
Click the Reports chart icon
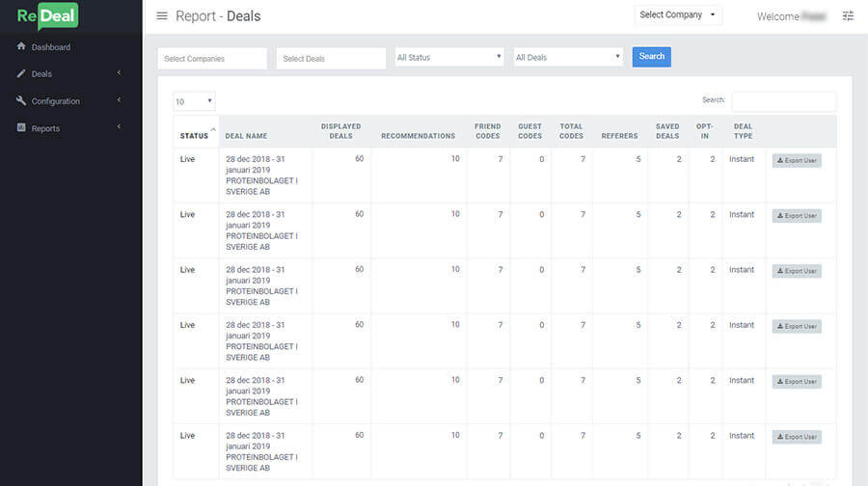tap(21, 127)
